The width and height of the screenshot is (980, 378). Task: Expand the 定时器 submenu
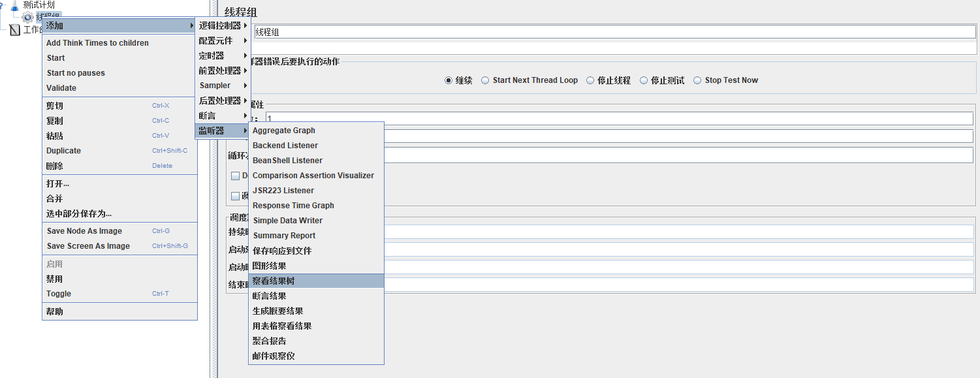tap(223, 55)
